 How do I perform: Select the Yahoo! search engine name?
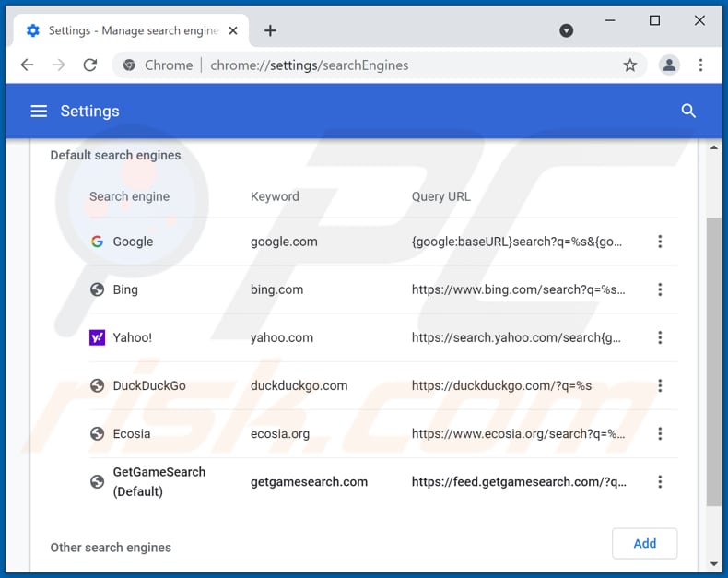click(x=133, y=337)
